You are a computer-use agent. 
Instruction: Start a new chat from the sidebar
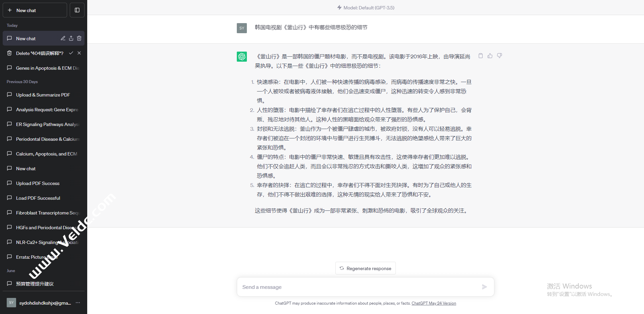coord(35,10)
